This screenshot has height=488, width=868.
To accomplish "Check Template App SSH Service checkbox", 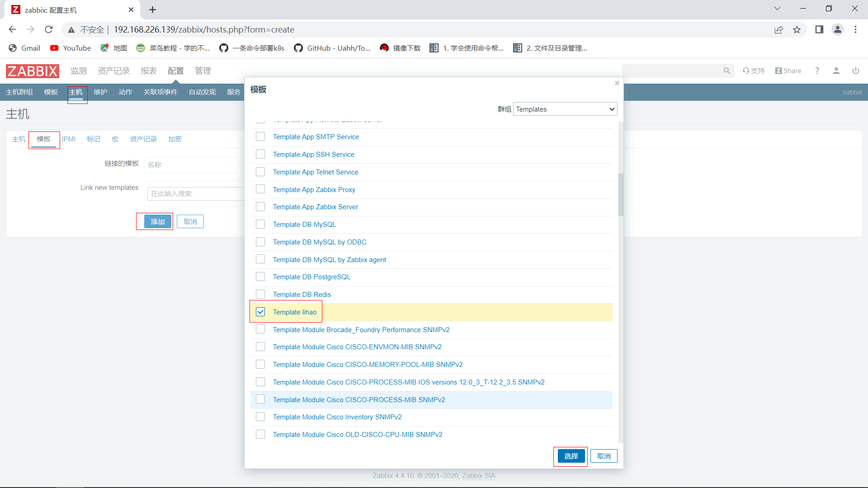I will 260,154.
